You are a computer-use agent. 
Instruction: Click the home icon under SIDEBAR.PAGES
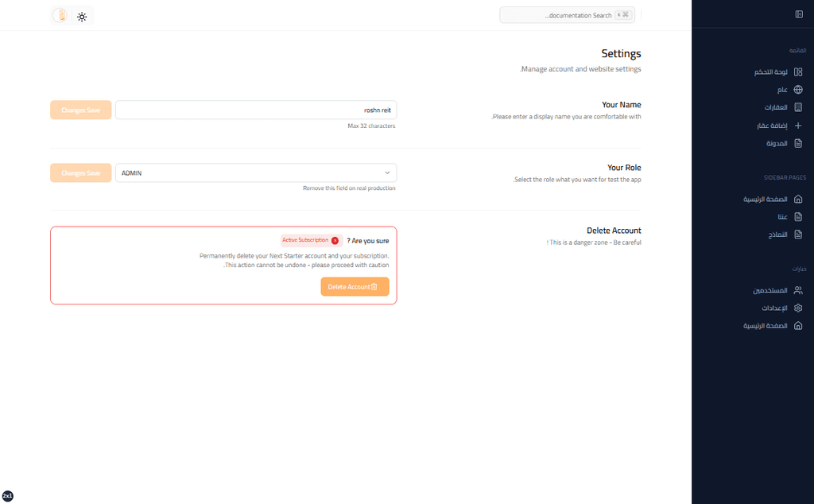point(798,199)
